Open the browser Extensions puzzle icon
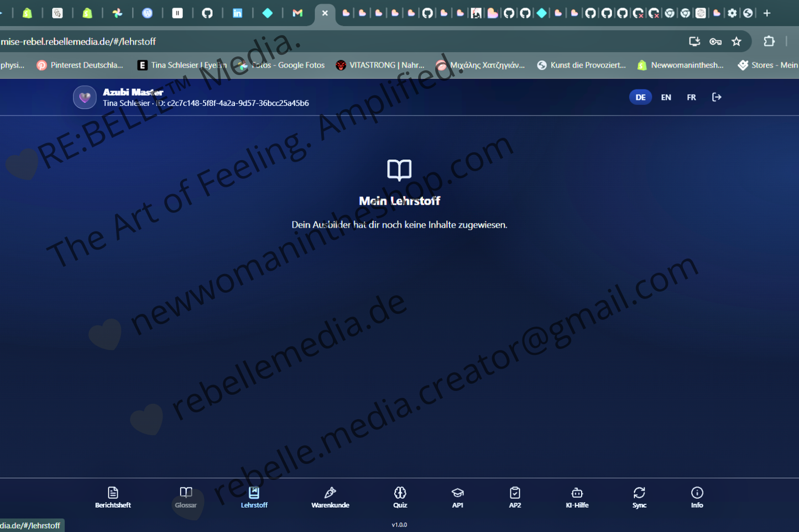The width and height of the screenshot is (799, 532). (x=769, y=41)
